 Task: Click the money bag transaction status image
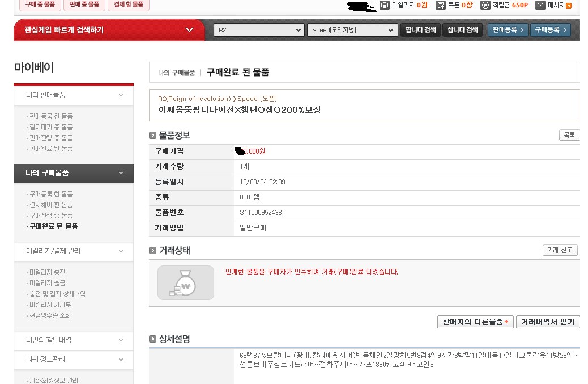(186, 282)
